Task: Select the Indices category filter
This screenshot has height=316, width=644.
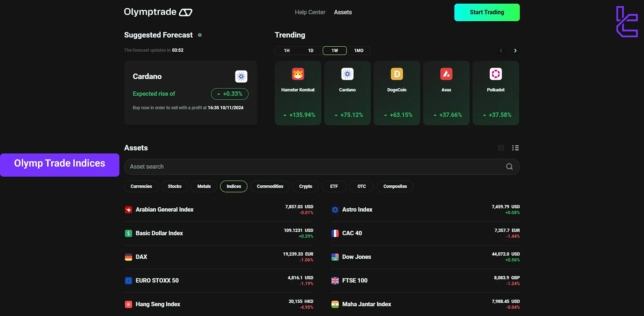Action: (x=234, y=186)
